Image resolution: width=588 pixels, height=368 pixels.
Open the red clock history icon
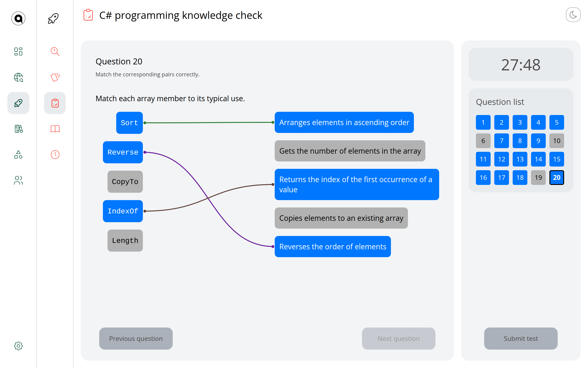tap(55, 155)
